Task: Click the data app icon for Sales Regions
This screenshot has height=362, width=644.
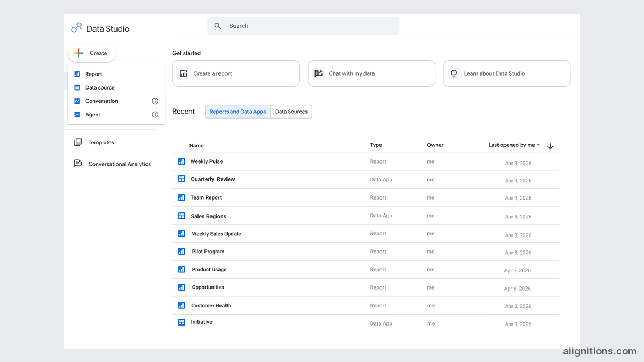Action: tap(181, 216)
